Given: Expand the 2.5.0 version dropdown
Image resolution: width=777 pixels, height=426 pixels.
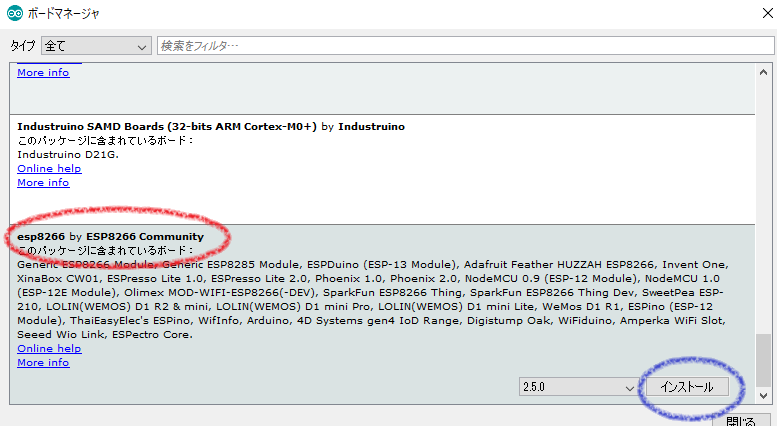Looking at the screenshot, I should click(x=578, y=387).
